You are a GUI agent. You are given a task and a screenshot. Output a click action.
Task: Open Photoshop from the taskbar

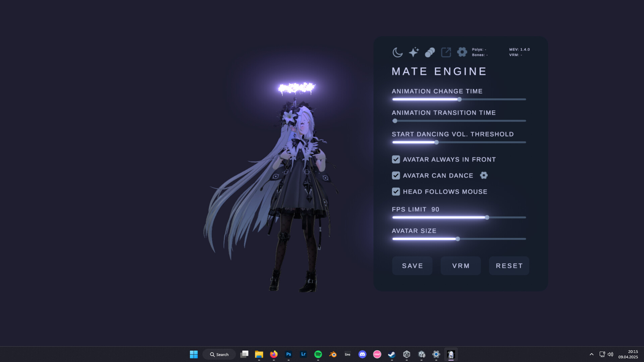tap(288, 354)
